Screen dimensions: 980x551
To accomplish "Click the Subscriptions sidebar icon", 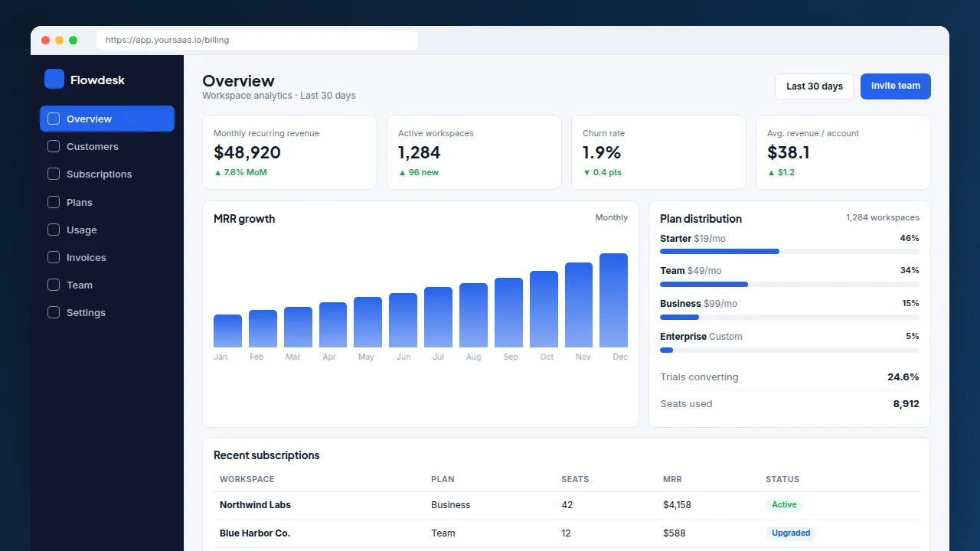I will [x=54, y=174].
